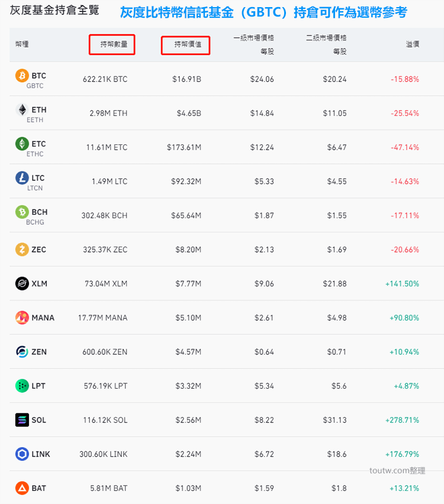The width and height of the screenshot is (444, 504).
Task: Sort by 持幣價值 column header
Action: (188, 44)
